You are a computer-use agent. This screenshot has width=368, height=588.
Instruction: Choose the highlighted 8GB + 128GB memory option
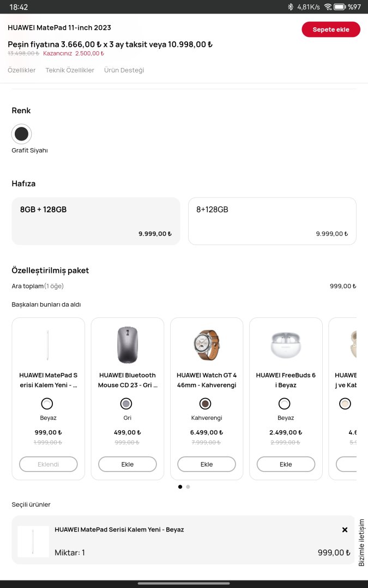pos(96,221)
